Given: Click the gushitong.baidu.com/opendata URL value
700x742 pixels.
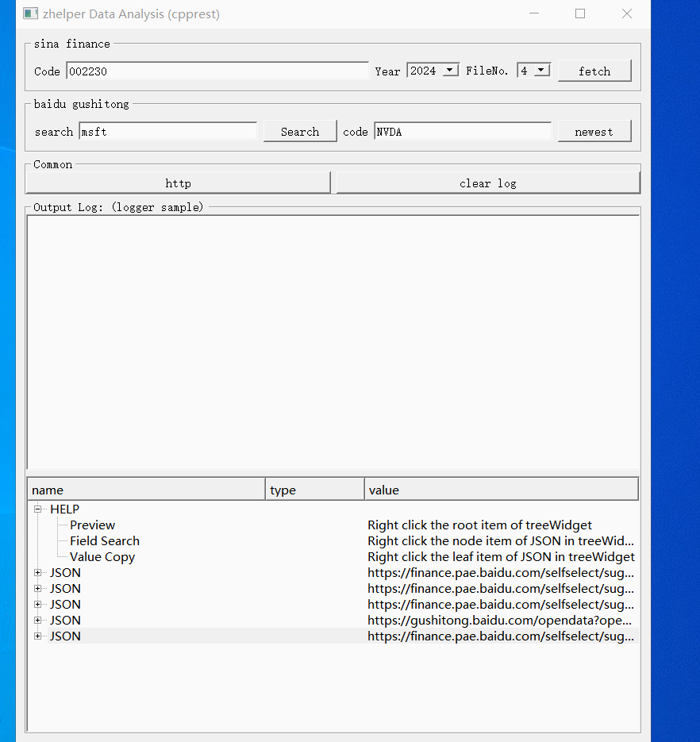Looking at the screenshot, I should click(x=499, y=621).
